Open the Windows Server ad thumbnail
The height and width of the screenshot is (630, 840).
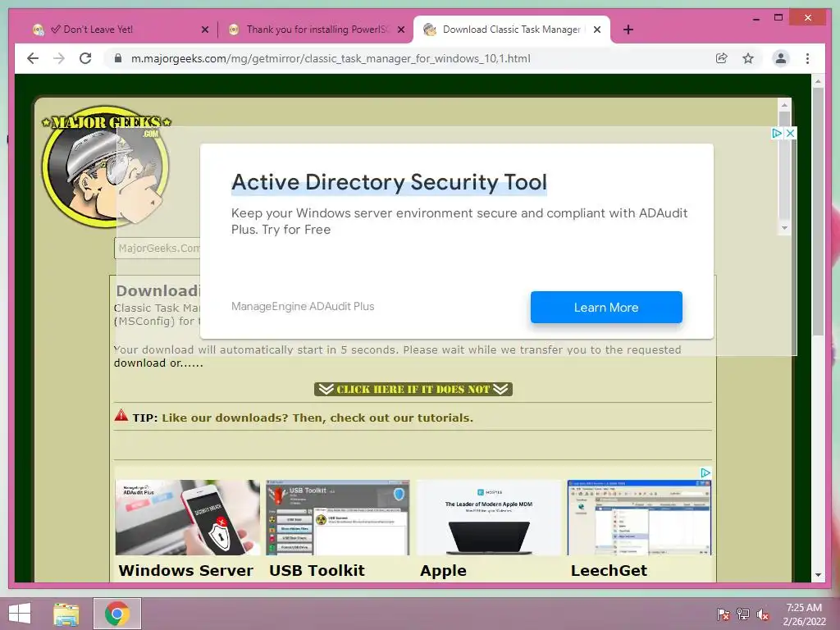point(188,518)
